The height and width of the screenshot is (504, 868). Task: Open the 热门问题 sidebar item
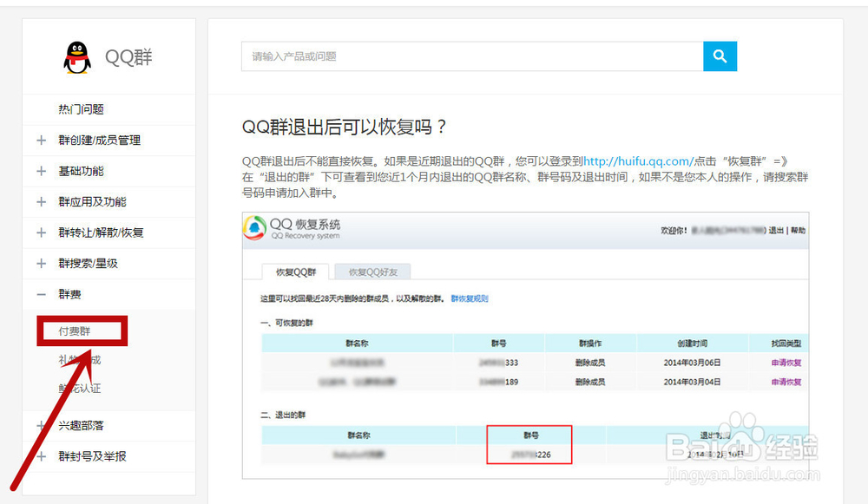click(83, 109)
